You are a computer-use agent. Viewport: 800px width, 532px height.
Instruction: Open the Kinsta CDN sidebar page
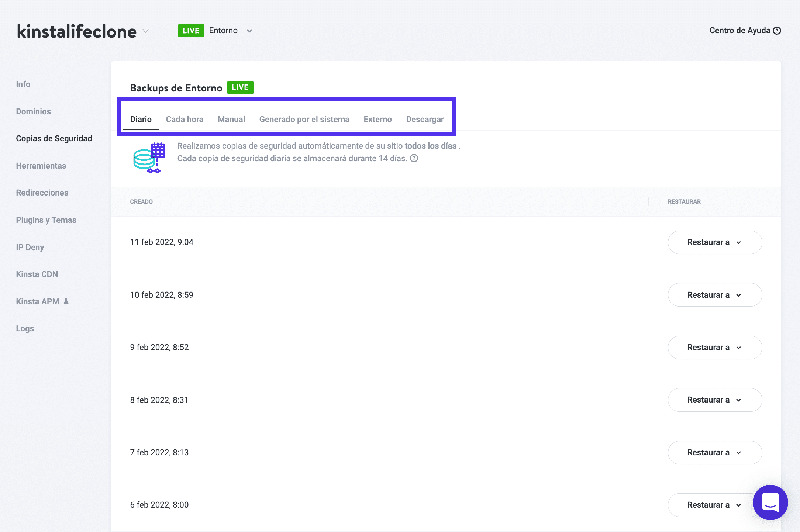pos(37,274)
